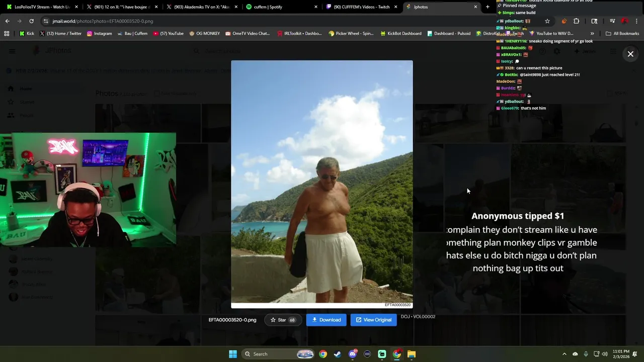
Task: Open the OmeTV Video Chat bookmark
Action: [x=248, y=34]
